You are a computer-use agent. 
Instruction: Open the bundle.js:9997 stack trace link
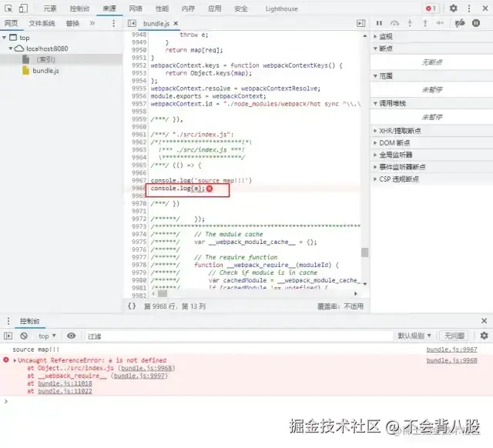click(x=139, y=376)
